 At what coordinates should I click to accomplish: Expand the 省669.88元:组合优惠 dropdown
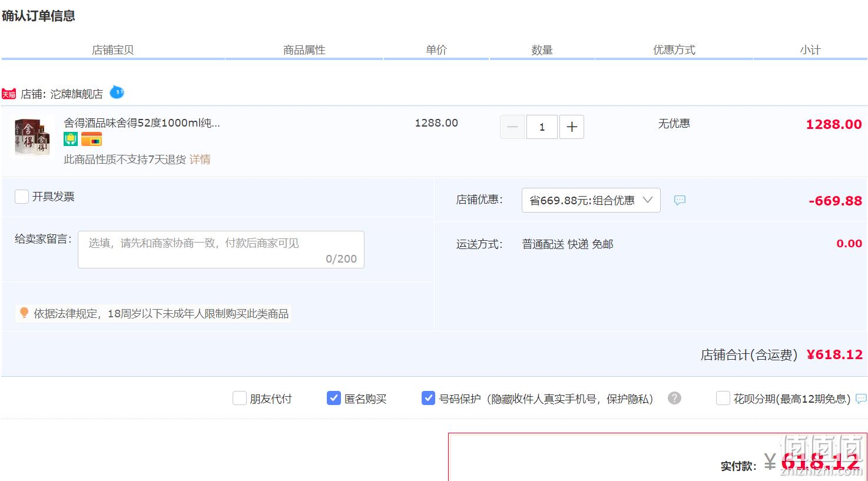[x=591, y=200]
